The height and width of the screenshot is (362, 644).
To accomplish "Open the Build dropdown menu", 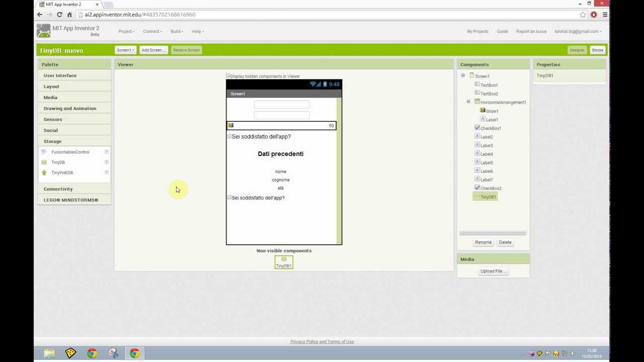I will 177,31.
